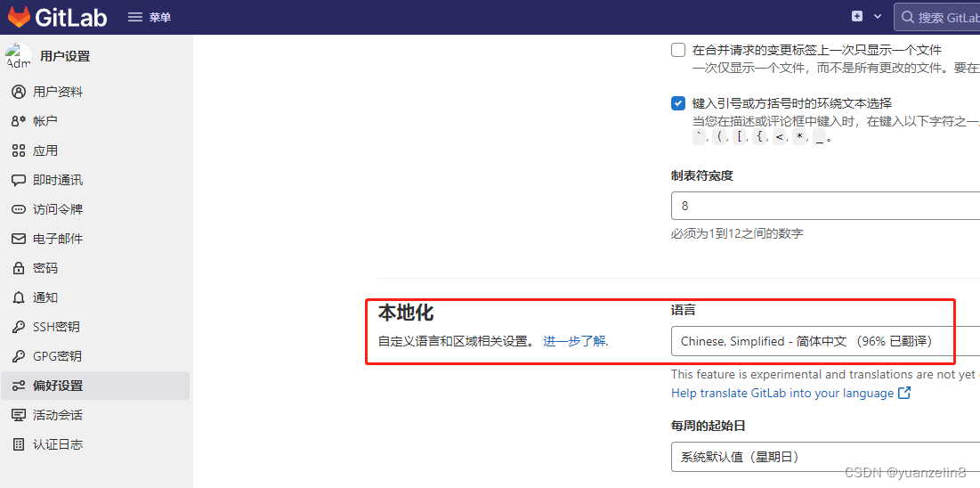Expand the chevron next to plus icon

point(878,17)
